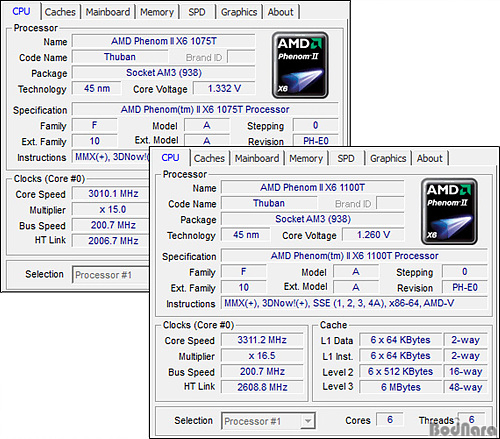Click the Processor #1 field in the 1075T window
The height and width of the screenshot is (439, 500).
point(110,275)
